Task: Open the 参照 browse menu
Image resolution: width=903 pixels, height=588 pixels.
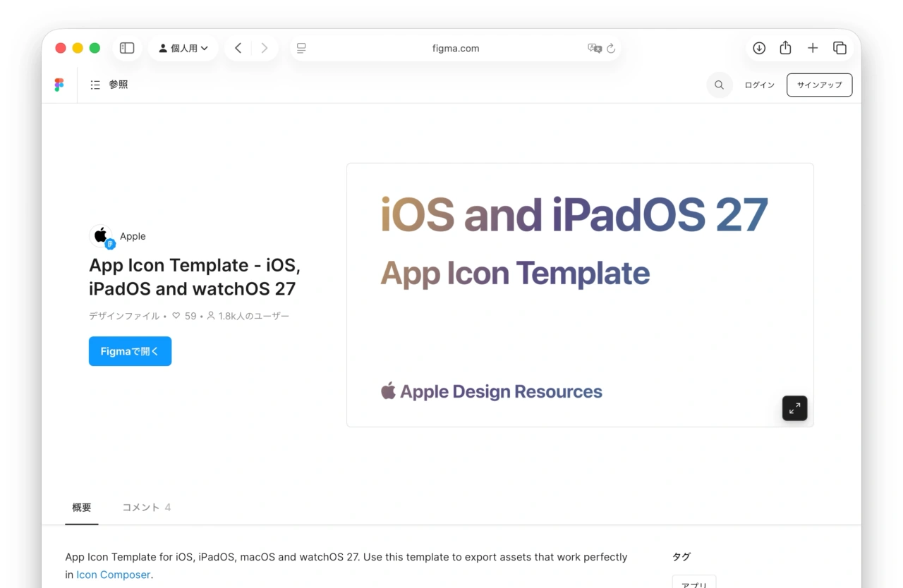Action: point(109,85)
